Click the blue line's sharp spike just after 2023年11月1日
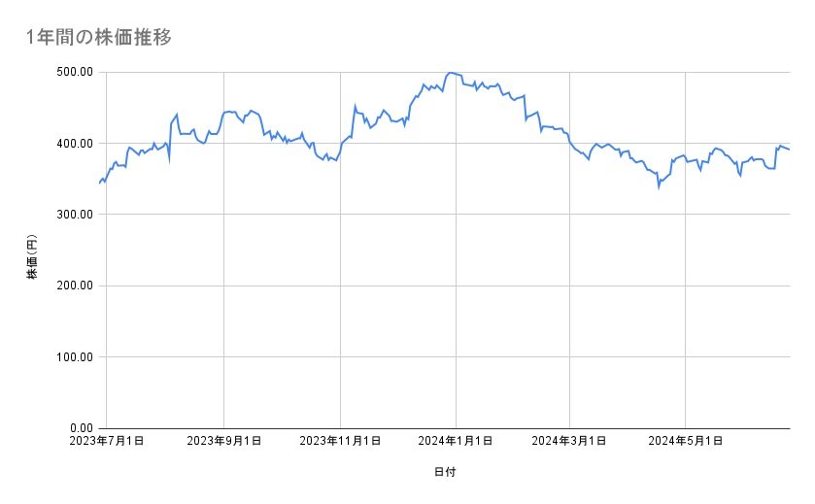The image size is (815, 504). pos(355,106)
